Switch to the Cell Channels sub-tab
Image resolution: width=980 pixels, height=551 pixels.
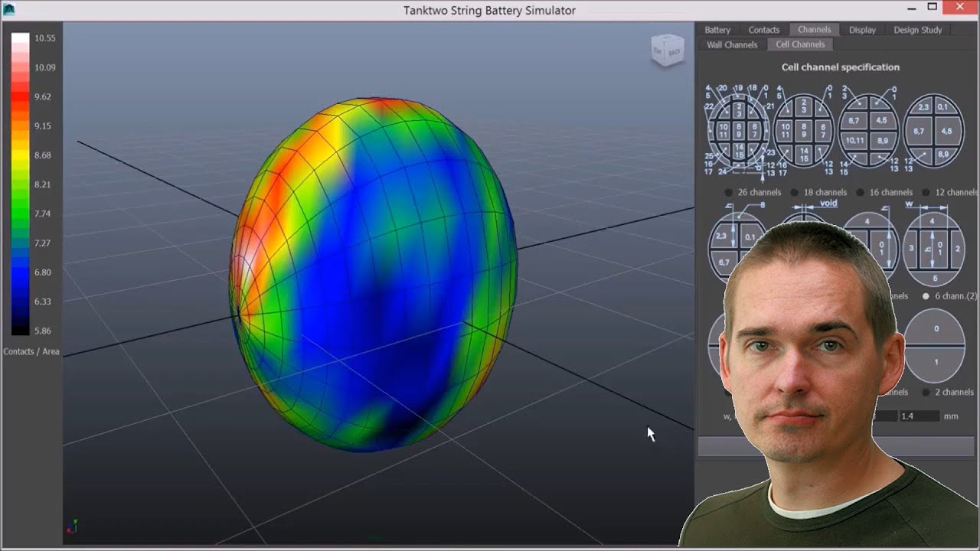(800, 44)
